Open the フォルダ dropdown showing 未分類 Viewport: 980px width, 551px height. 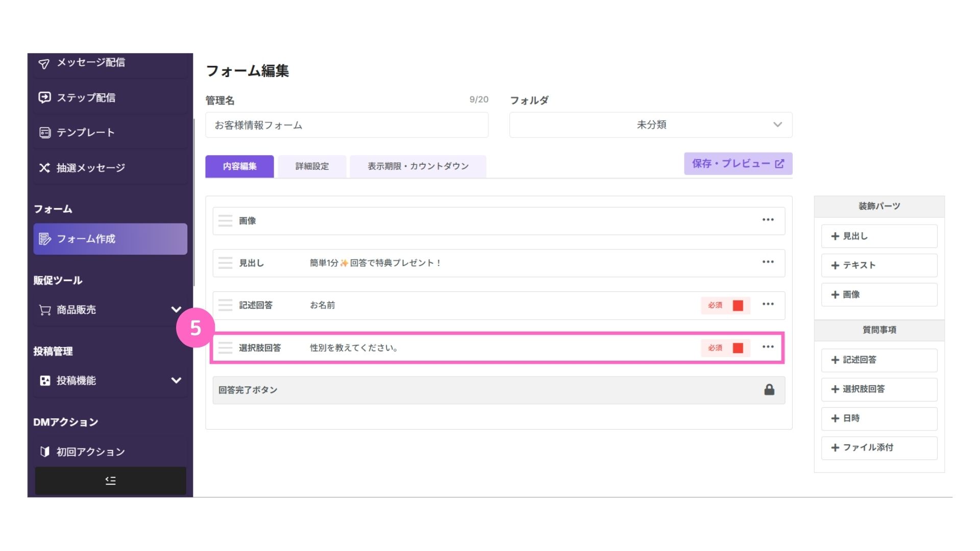click(x=651, y=125)
